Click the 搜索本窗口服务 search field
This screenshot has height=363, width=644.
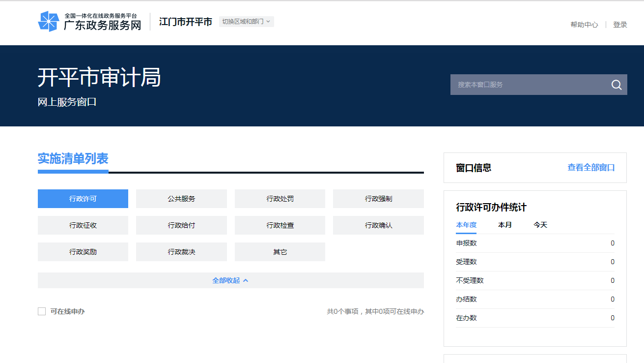point(528,85)
